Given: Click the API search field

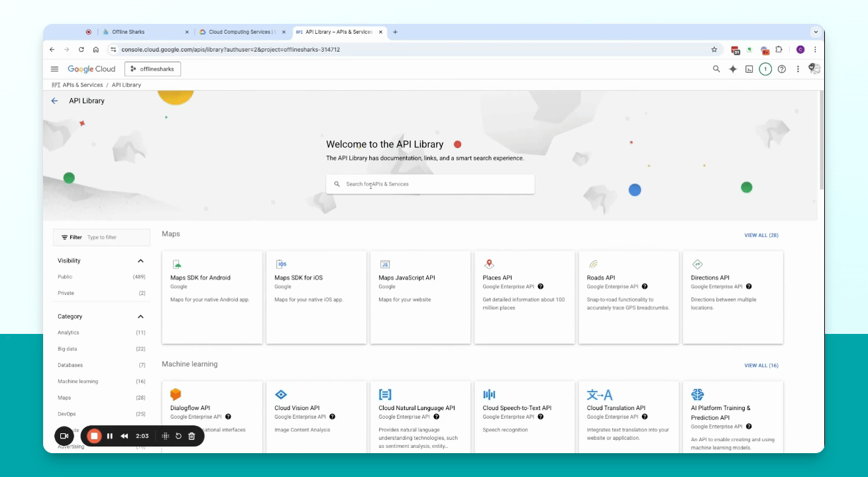Looking at the screenshot, I should pos(430,184).
